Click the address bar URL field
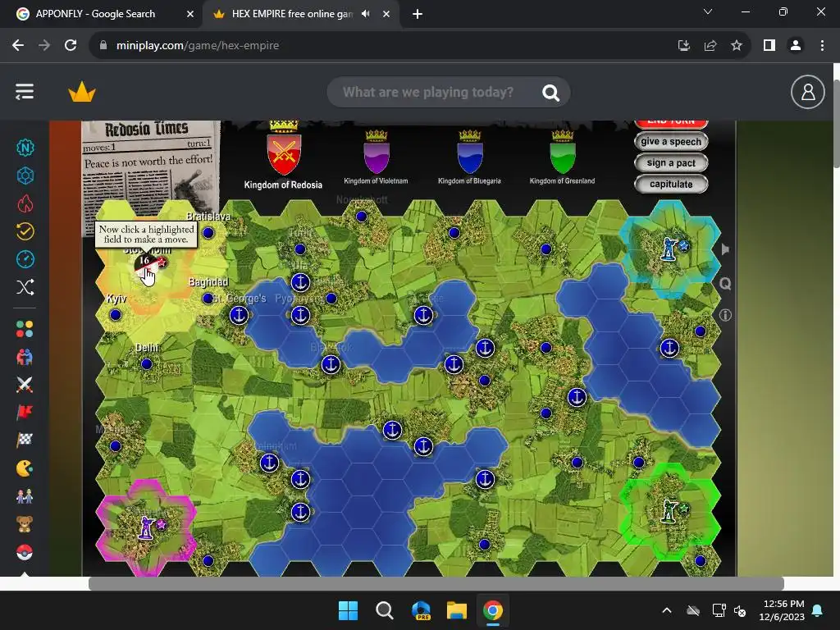This screenshot has height=630, width=840. (386, 46)
